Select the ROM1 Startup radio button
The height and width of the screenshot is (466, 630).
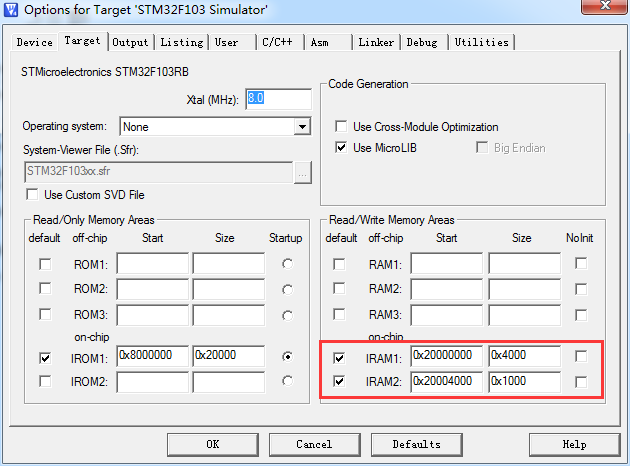pyautogui.click(x=287, y=264)
